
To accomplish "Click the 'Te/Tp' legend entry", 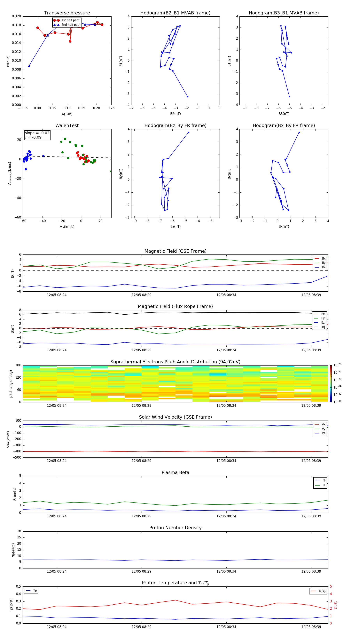I will click(318, 591).
